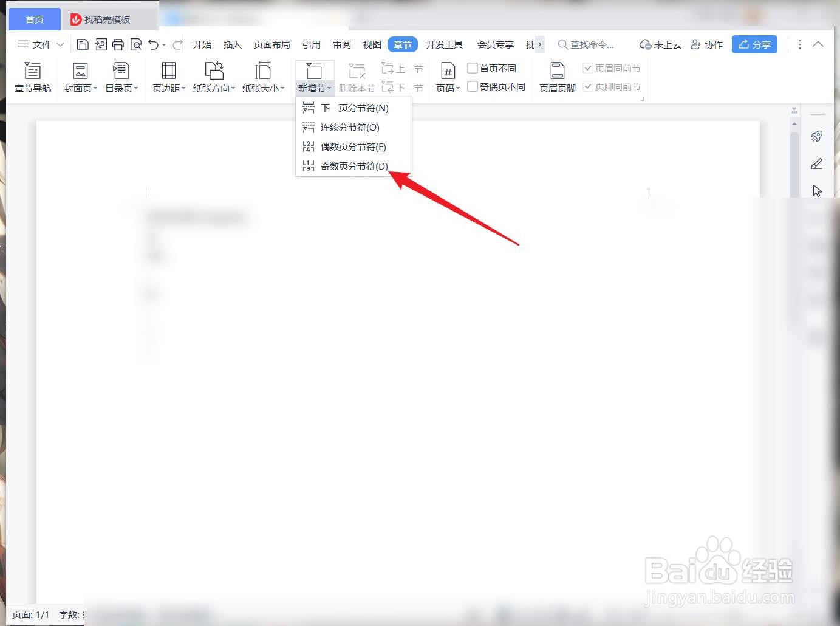Click the 协作 collaboration button
Viewport: 840px width, 626px height.
[x=706, y=44]
